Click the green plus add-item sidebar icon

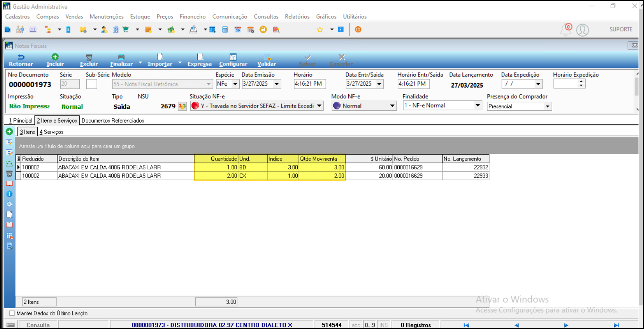coord(9,132)
